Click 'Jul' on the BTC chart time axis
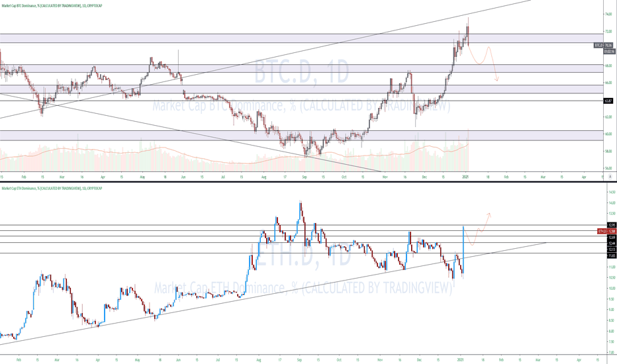617x364 pixels. point(223,177)
